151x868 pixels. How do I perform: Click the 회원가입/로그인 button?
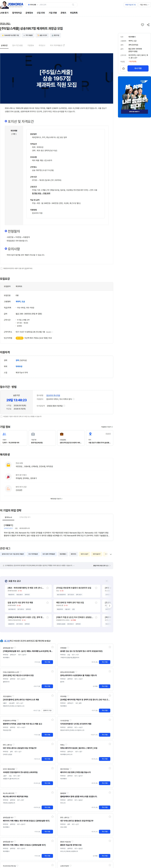[x=130, y=5]
